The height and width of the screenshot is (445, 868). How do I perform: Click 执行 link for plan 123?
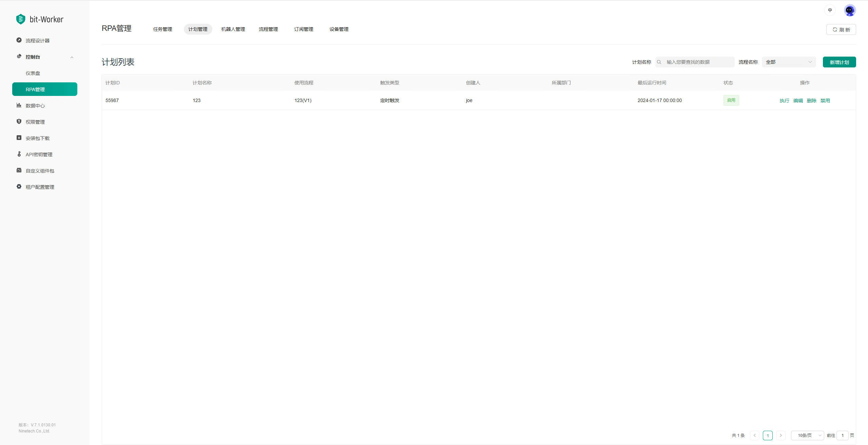[x=784, y=101]
